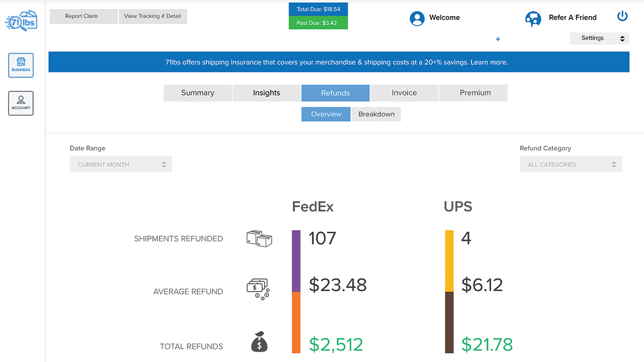Click the yellow UPS bar segment
The image size is (644, 362).
pyautogui.click(x=449, y=261)
